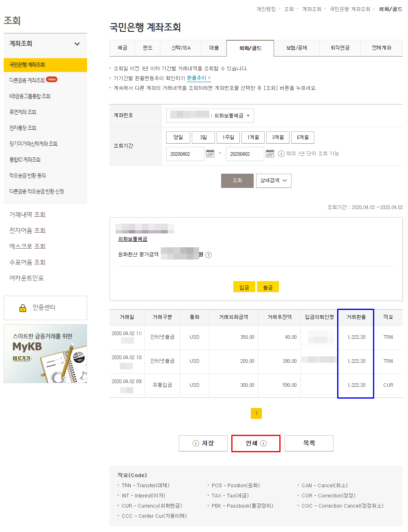Select 국민은행 계좌조회 in sidebar
This screenshot has height=532, width=408.
coord(45,65)
